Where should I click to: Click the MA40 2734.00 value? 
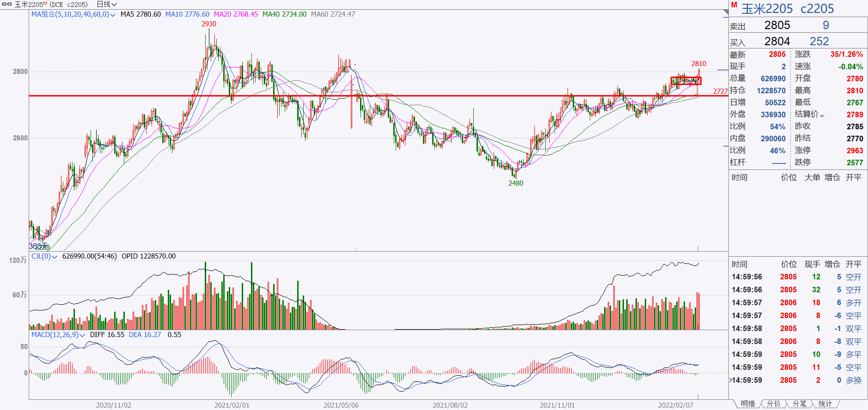point(284,14)
